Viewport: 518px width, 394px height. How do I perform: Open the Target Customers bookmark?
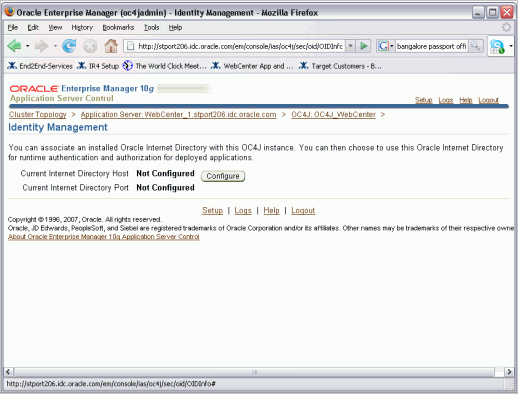pos(340,66)
